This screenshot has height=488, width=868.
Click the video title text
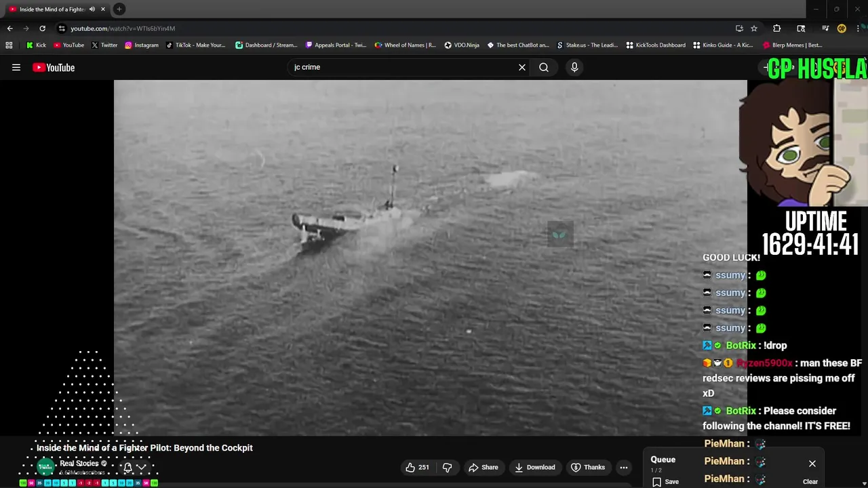(x=144, y=448)
